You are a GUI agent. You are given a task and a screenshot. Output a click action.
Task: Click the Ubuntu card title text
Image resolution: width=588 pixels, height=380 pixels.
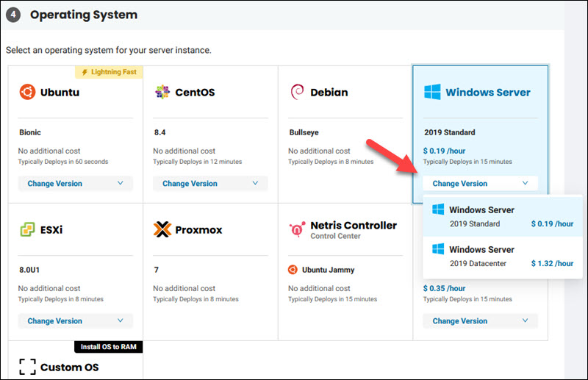pyautogui.click(x=60, y=93)
